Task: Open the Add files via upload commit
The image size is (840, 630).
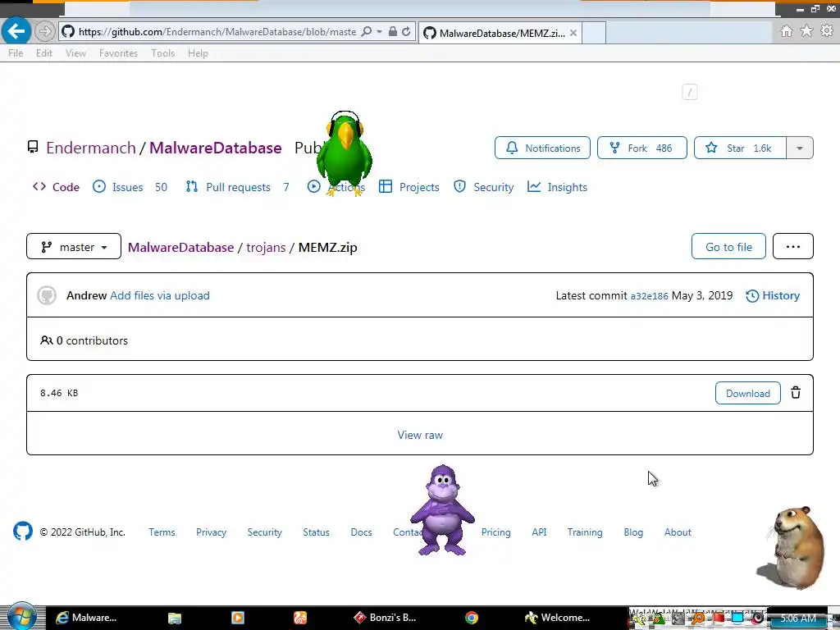Action: click(x=160, y=295)
